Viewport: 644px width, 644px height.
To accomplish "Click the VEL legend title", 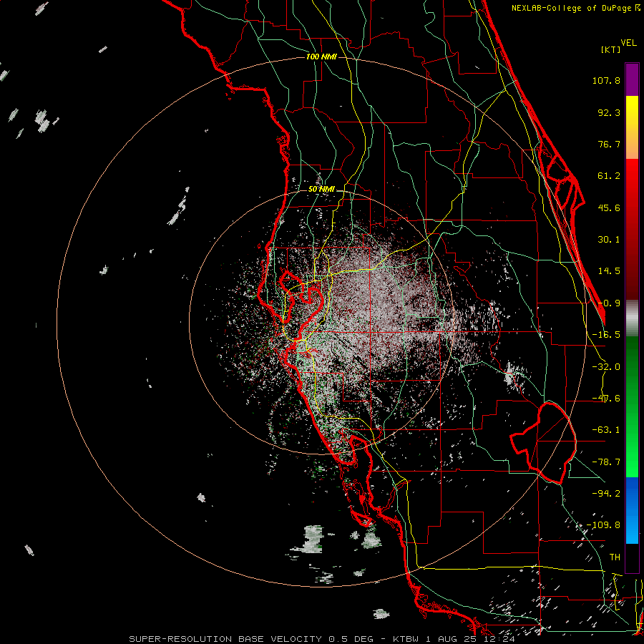I will (628, 43).
